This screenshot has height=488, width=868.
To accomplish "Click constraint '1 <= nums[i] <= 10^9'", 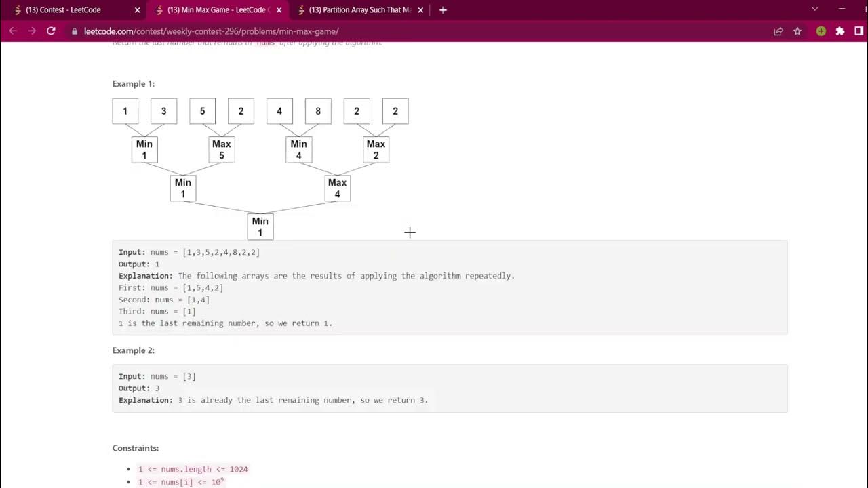I will pos(181,482).
